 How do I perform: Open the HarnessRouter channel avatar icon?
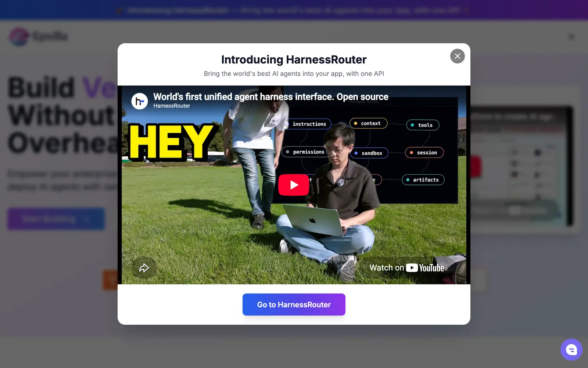[x=140, y=101]
